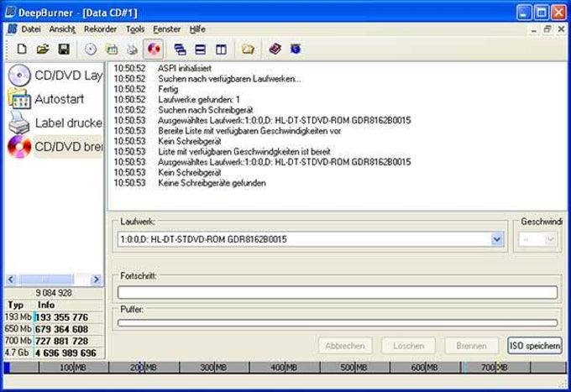Viewport: 571px width, 392px height.
Task: Open the Fenster menu
Action: tap(167, 29)
